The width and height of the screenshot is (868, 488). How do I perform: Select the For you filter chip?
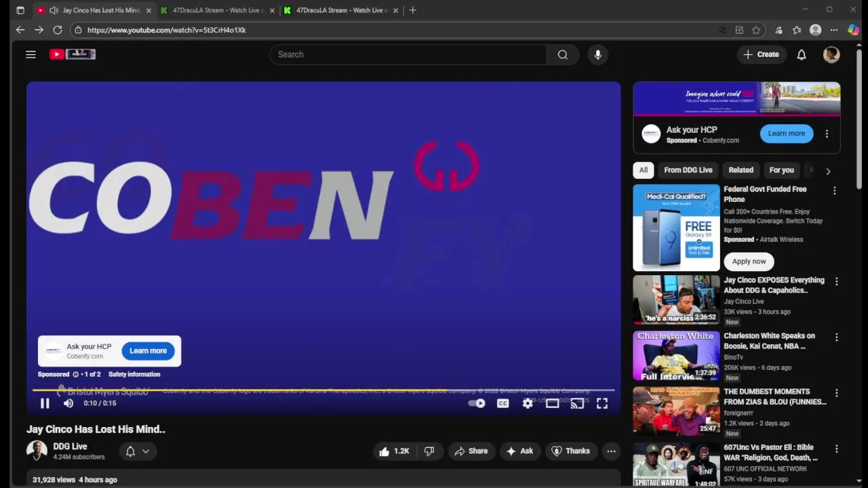click(781, 170)
